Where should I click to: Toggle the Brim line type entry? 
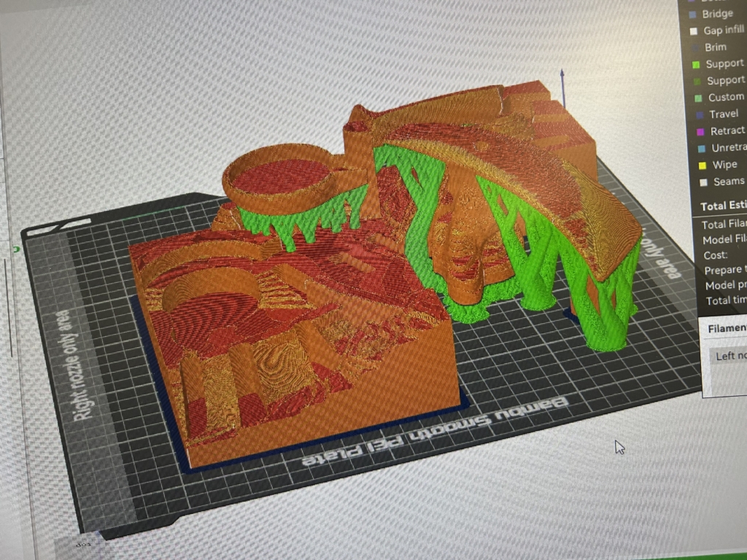click(x=711, y=47)
